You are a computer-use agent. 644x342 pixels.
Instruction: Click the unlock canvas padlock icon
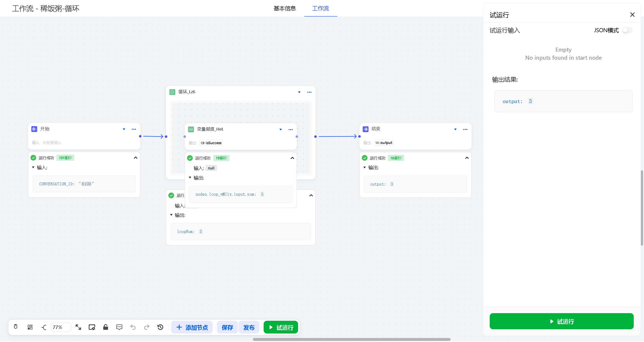point(106,327)
